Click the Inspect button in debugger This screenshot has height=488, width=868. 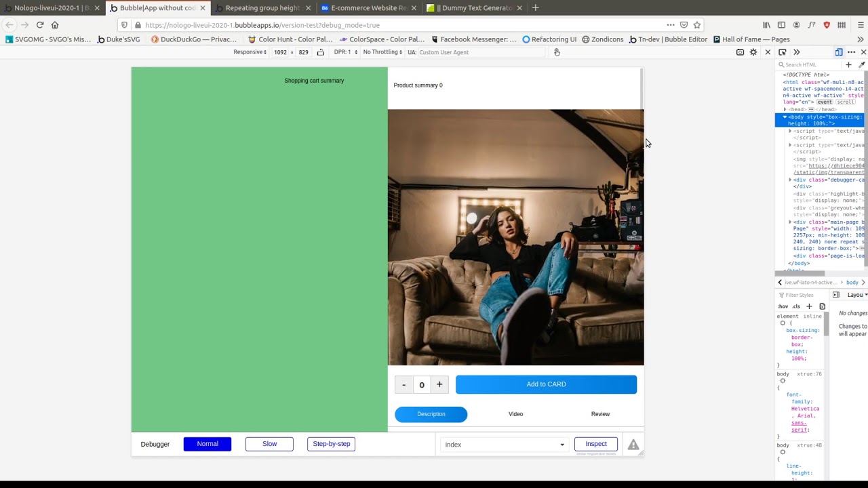tap(596, 444)
